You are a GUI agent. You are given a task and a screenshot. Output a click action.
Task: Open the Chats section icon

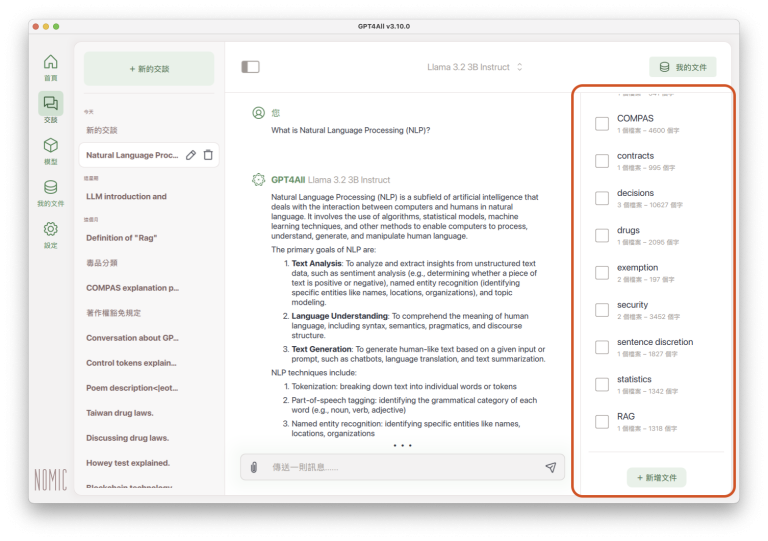[50, 104]
